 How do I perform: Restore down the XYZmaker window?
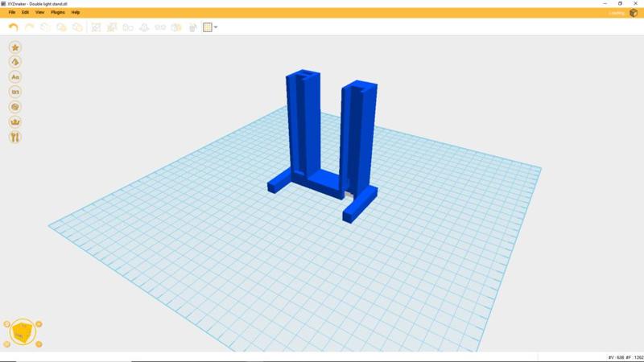tap(620, 4)
